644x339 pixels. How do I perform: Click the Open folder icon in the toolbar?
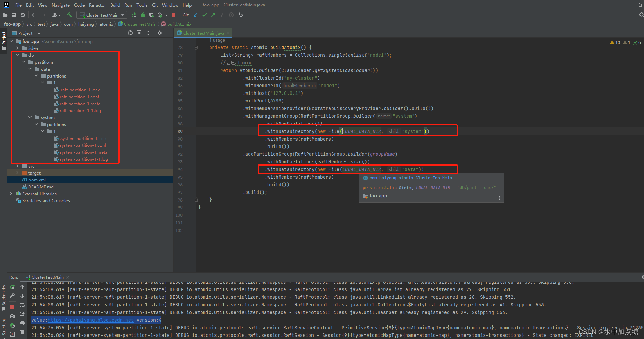(5, 15)
